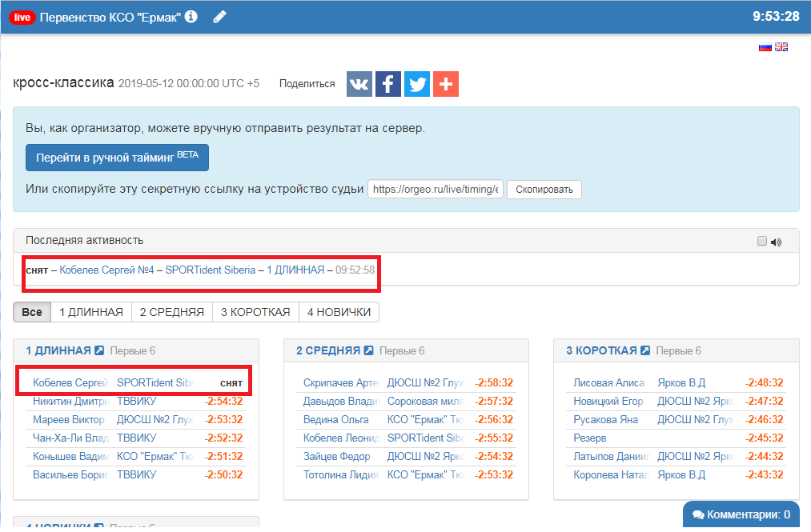Click the red live badge
811x532 pixels.
[x=22, y=17]
